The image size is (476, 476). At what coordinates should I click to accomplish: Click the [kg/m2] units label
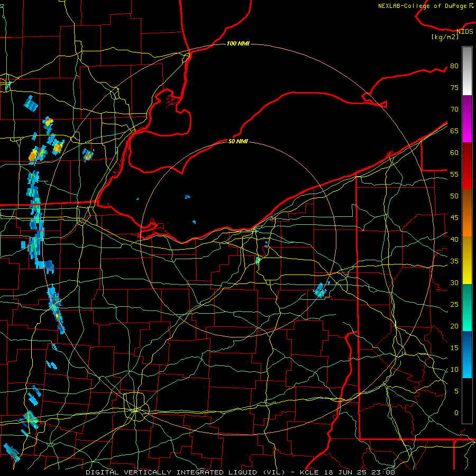click(445, 36)
